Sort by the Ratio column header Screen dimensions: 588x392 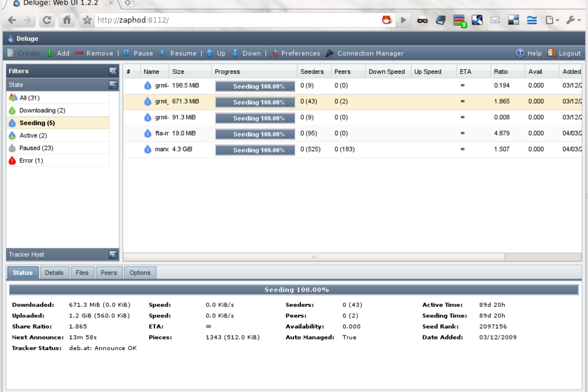[508, 71]
